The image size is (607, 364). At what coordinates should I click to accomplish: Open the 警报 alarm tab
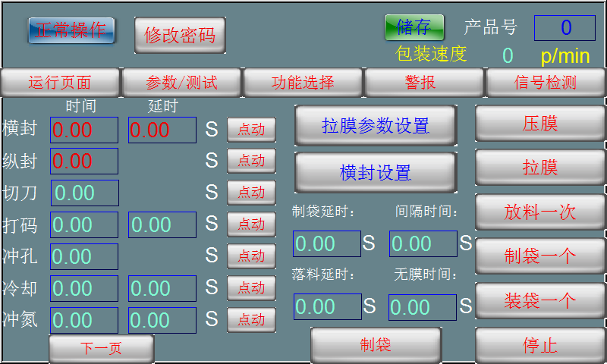423,83
